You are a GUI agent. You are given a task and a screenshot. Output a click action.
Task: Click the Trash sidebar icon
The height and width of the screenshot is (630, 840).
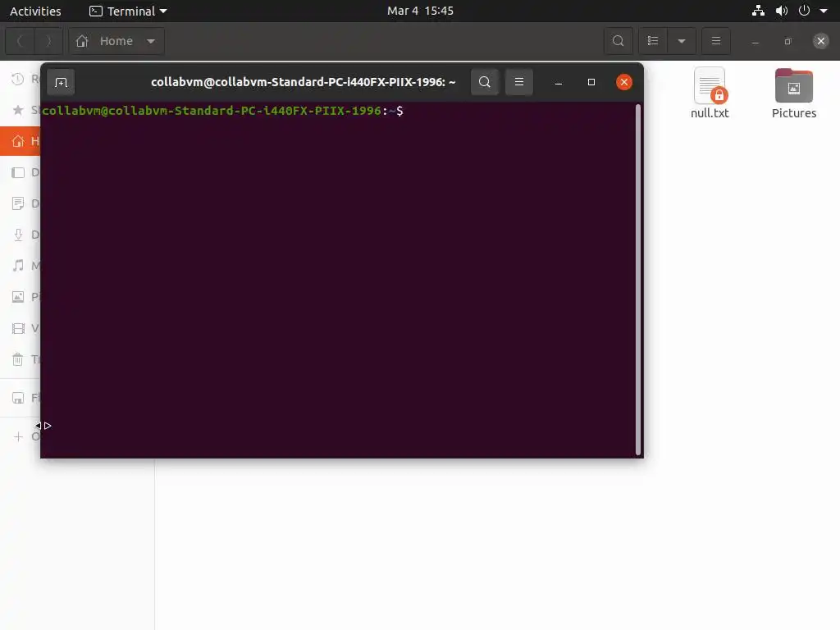tap(18, 359)
